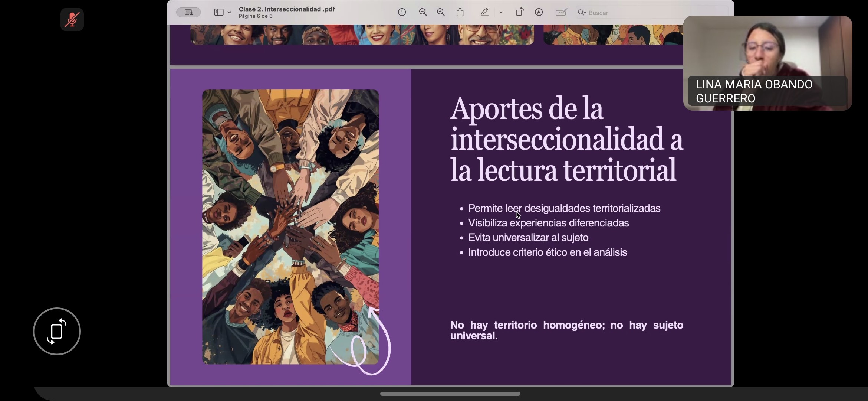Screen dimensions: 868x401
Task: Open the Share options
Action: pyautogui.click(x=460, y=12)
